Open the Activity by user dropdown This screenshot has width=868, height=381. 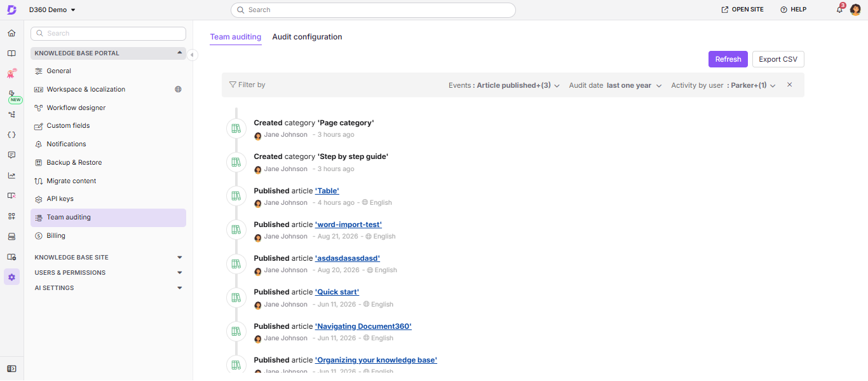(723, 85)
